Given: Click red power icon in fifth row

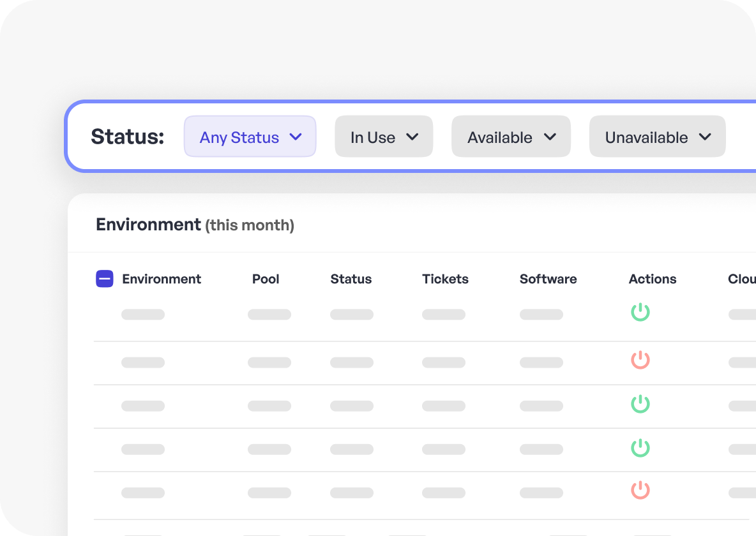Looking at the screenshot, I should coord(640,491).
